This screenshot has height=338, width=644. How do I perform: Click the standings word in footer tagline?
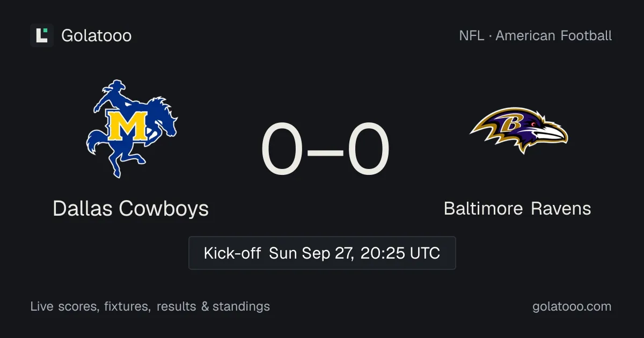pyautogui.click(x=241, y=306)
